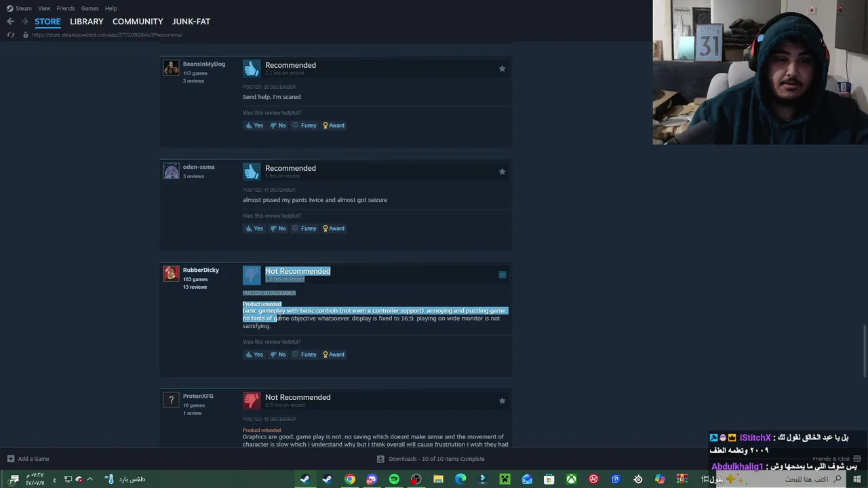Click 'almost pissed my pants twice' review text
The image size is (868, 488).
click(x=315, y=200)
